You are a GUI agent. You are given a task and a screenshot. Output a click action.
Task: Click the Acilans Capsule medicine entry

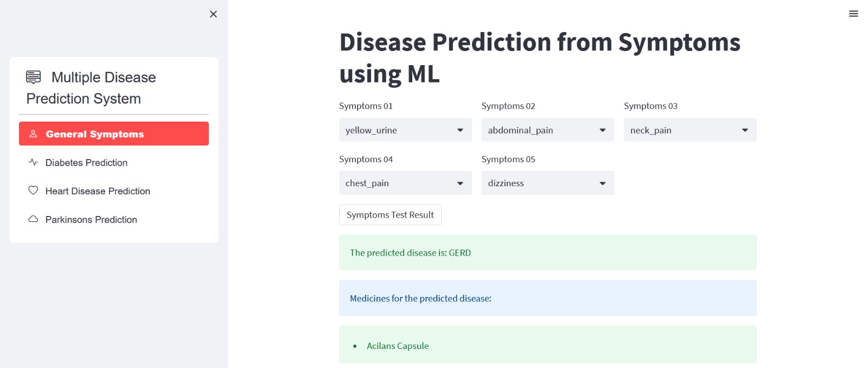point(398,346)
